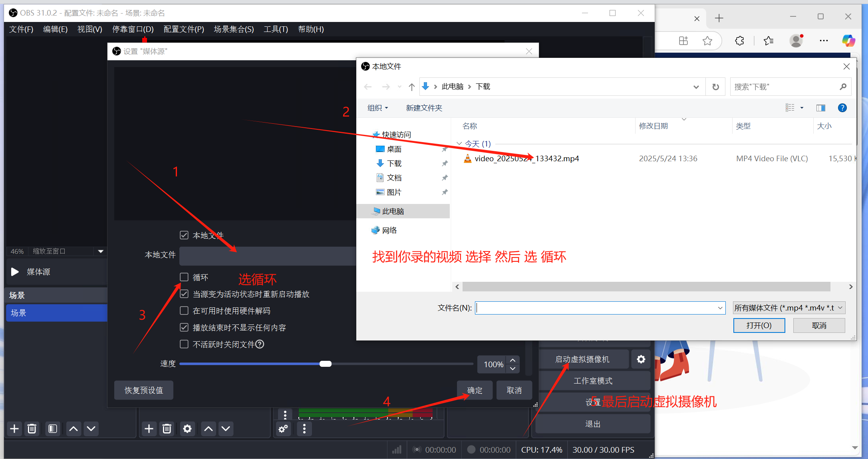This screenshot has width=868, height=459.
Task: Toggle 在可用时使用硬件解码 checkbox
Action: [x=184, y=311]
